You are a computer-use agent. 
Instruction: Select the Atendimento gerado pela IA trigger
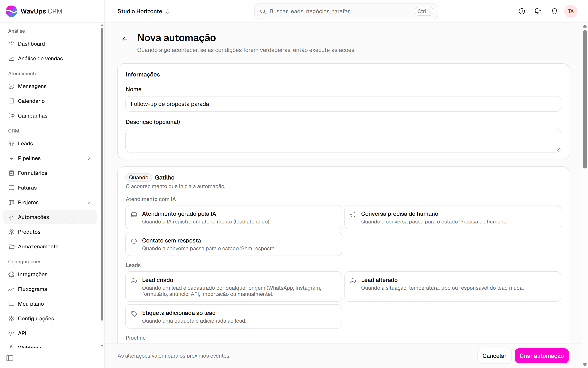(x=234, y=217)
